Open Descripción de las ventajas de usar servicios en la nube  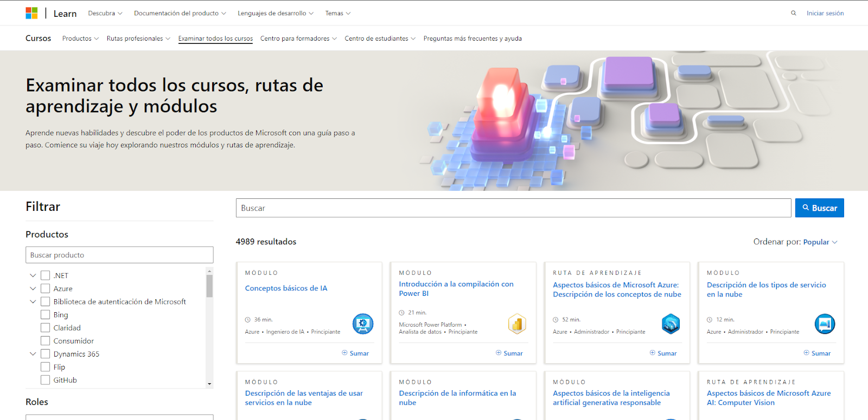click(x=304, y=398)
